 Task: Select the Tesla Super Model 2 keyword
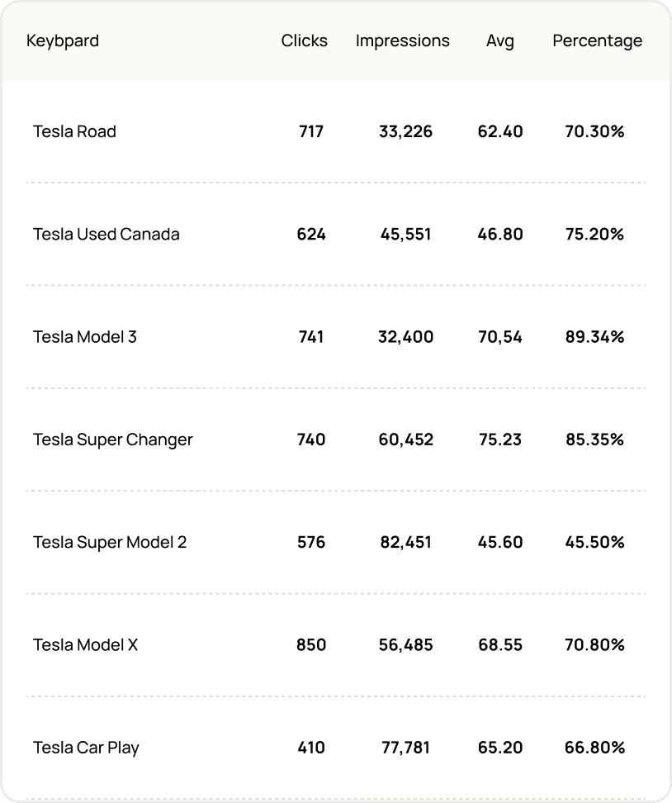[x=109, y=542]
